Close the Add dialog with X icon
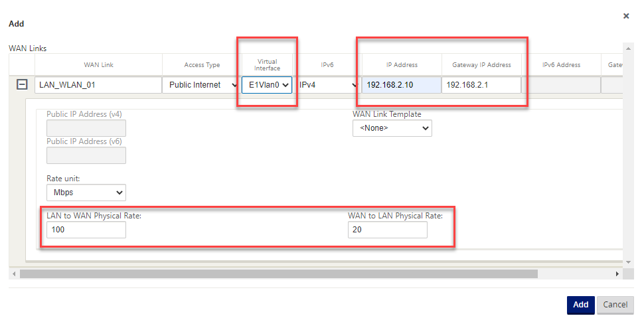 coord(625,16)
